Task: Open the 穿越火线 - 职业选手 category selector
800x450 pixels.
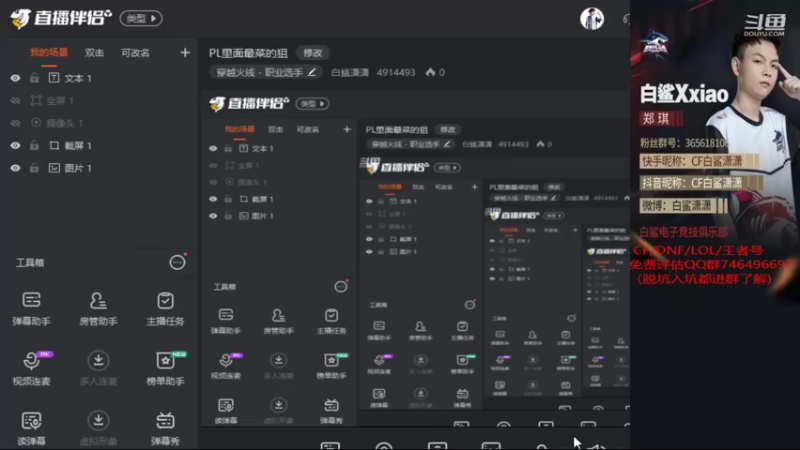Action: [265, 72]
